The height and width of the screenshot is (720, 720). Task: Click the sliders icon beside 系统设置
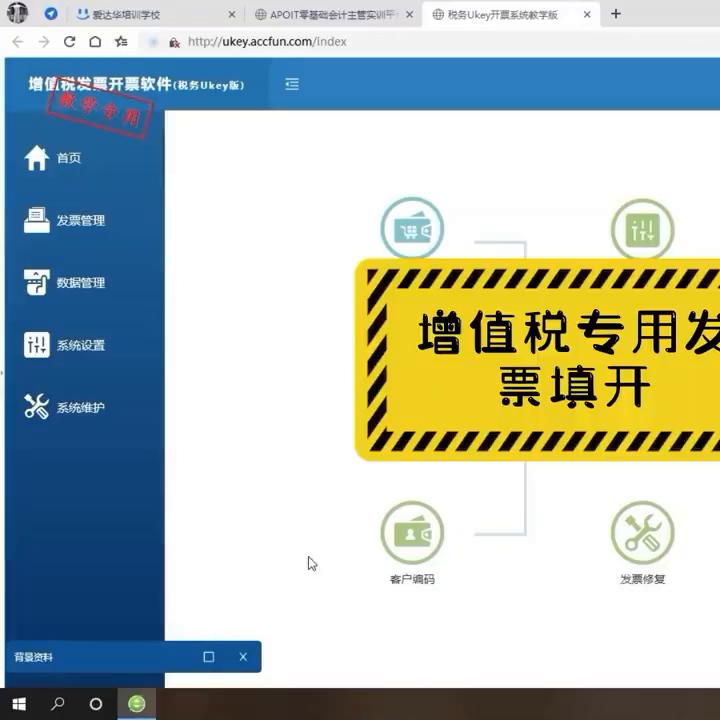(37, 345)
